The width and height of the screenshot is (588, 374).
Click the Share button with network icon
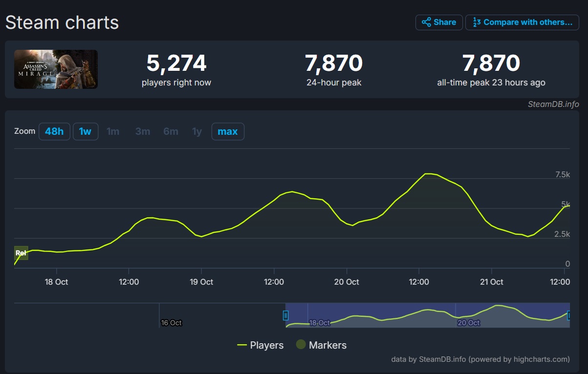[x=439, y=22]
